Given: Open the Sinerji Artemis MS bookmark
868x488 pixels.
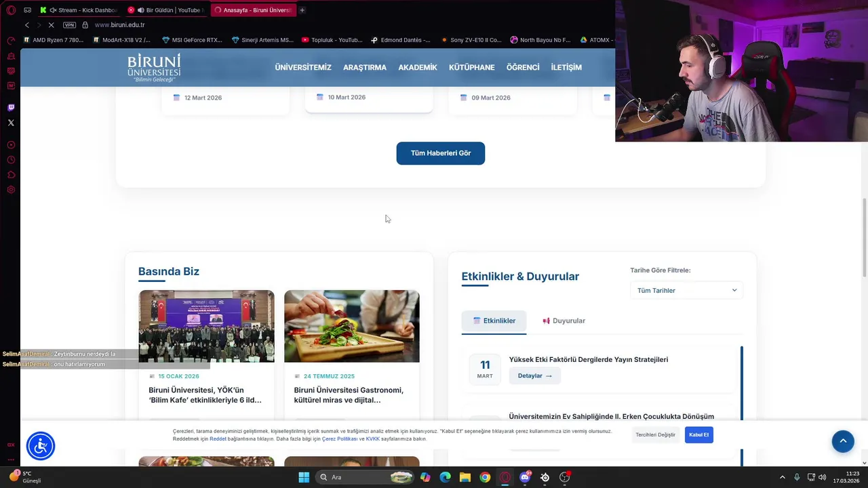Looking at the screenshot, I should (x=262, y=40).
